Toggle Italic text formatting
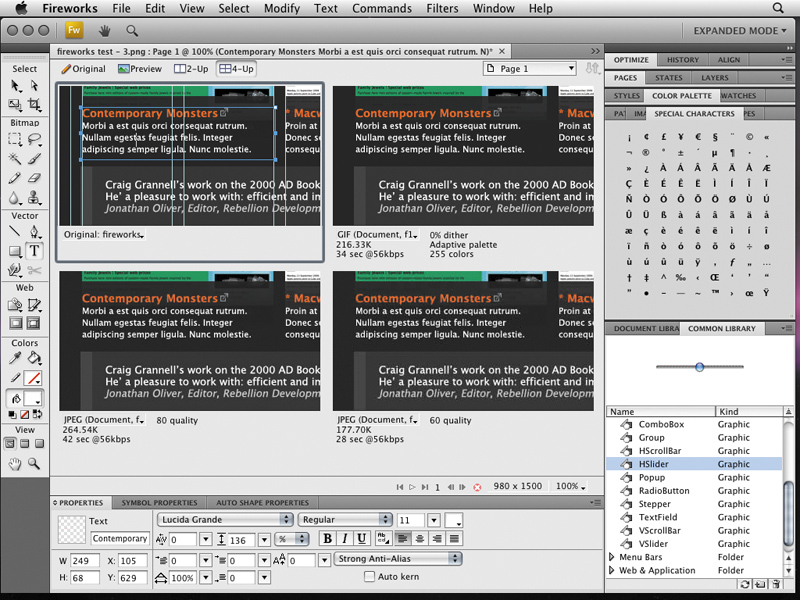The width and height of the screenshot is (800, 600). 345,538
